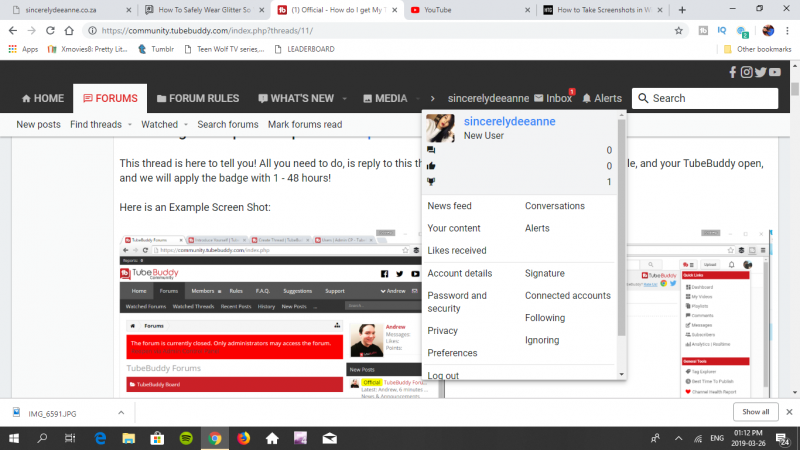Launch Spotify from the taskbar
The image size is (800, 450).
tap(186, 437)
